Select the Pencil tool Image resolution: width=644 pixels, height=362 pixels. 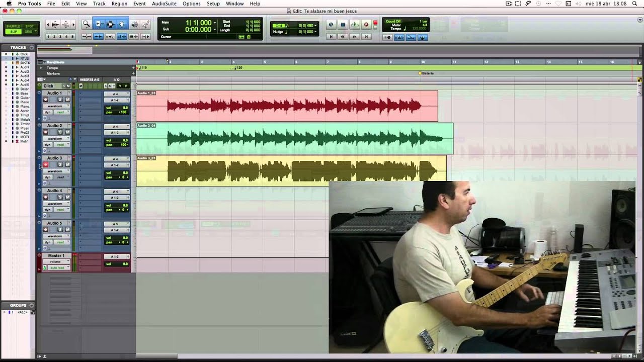145,24
